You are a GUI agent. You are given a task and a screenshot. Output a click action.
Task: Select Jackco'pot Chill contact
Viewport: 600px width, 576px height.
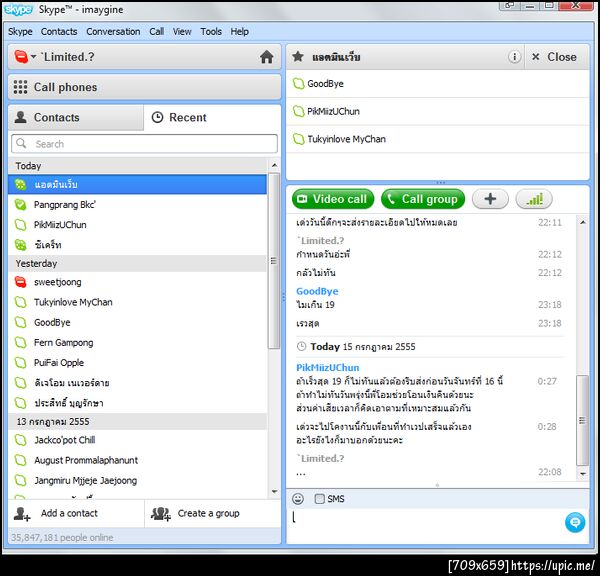click(137, 440)
